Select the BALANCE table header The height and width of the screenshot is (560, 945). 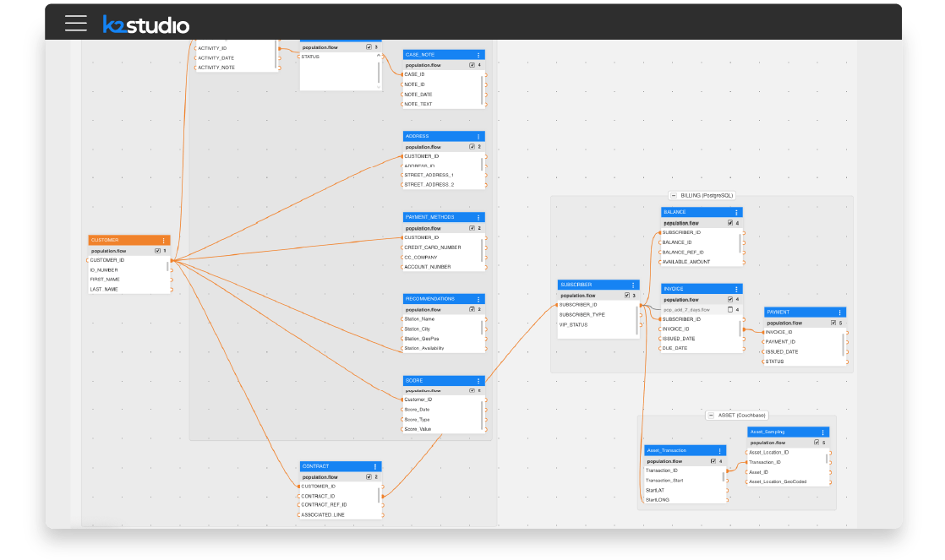point(702,213)
